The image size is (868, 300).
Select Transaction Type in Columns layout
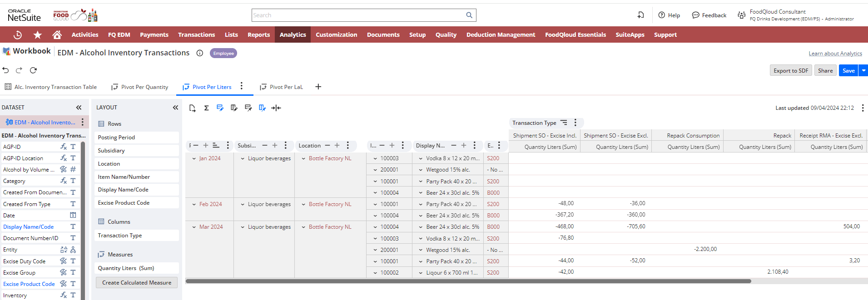click(137, 236)
